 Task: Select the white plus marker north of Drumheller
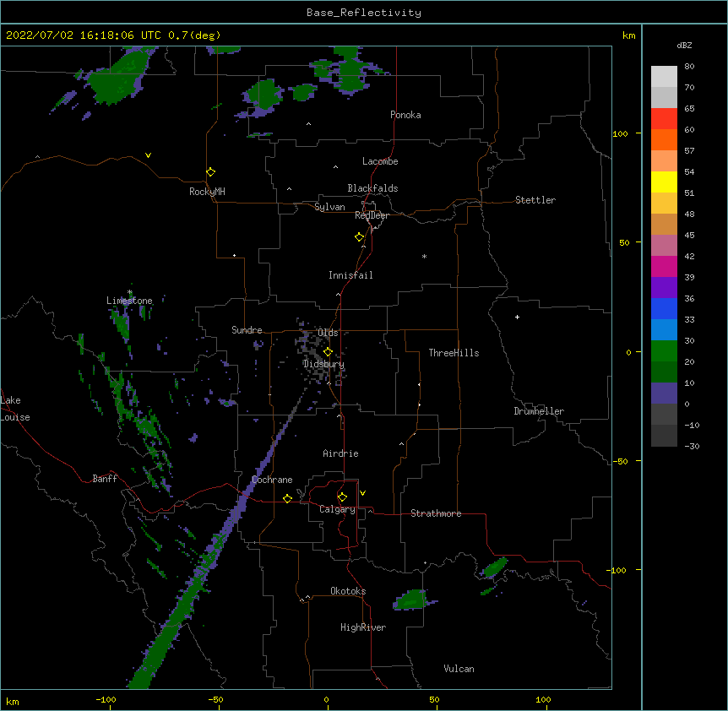[517, 317]
